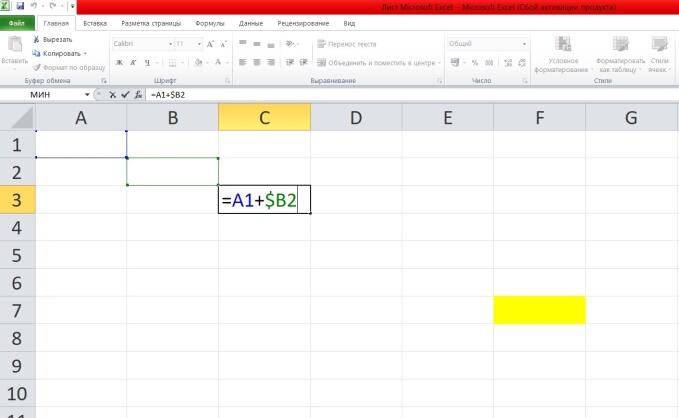Expand the font name dropdown arrow

[170, 44]
